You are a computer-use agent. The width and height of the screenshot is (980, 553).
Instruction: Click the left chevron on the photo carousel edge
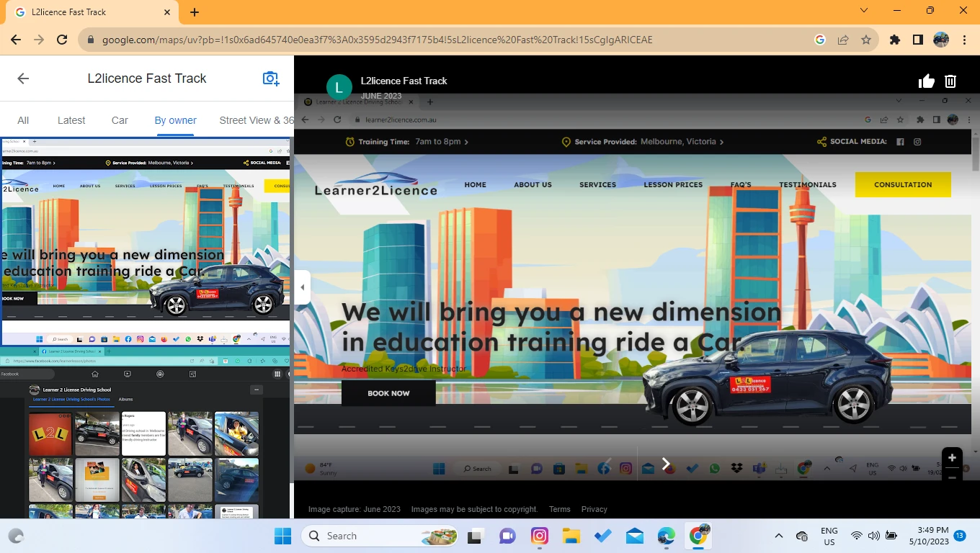(303, 287)
